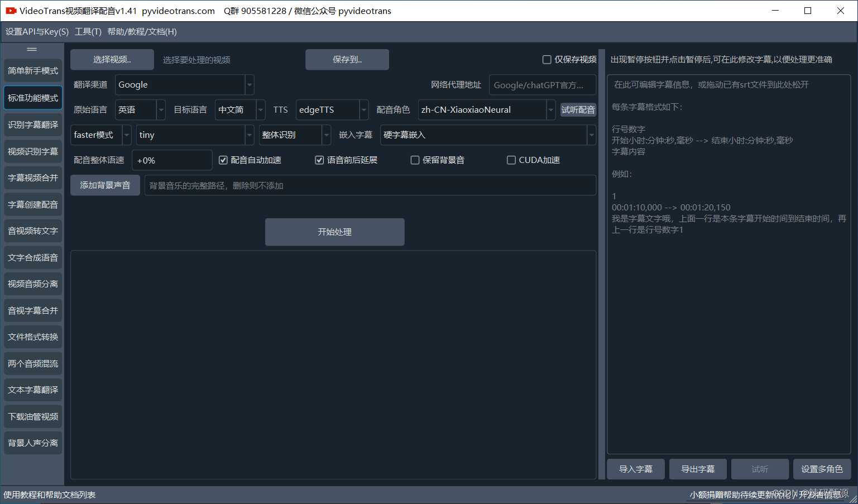Click 设置多角色 button
The height and width of the screenshot is (504, 858).
coord(822,469)
